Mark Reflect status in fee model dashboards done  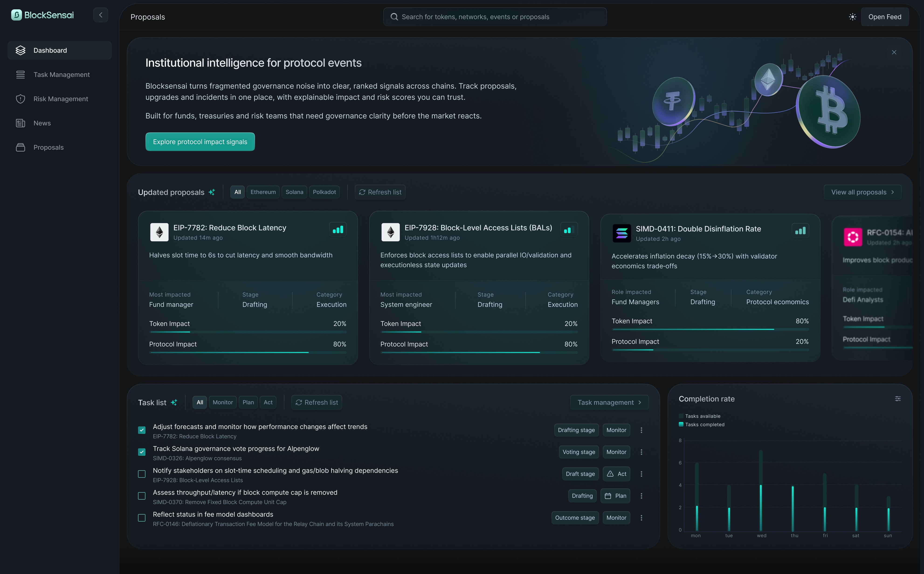click(x=141, y=518)
